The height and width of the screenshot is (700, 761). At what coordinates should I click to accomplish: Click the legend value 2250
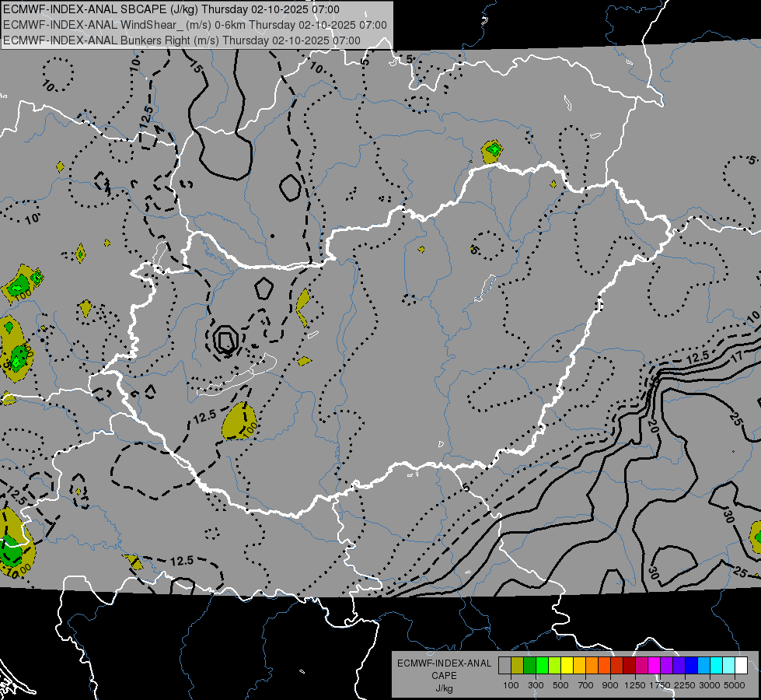684,685
